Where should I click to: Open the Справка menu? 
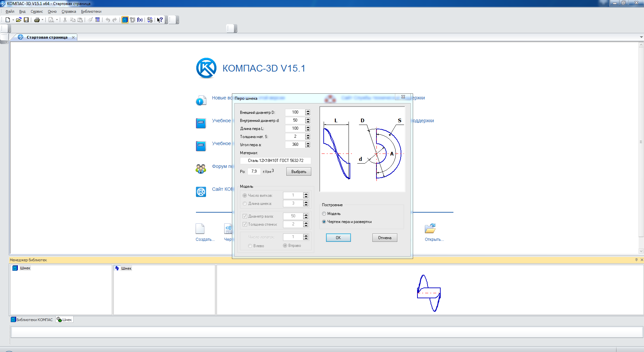(69, 11)
